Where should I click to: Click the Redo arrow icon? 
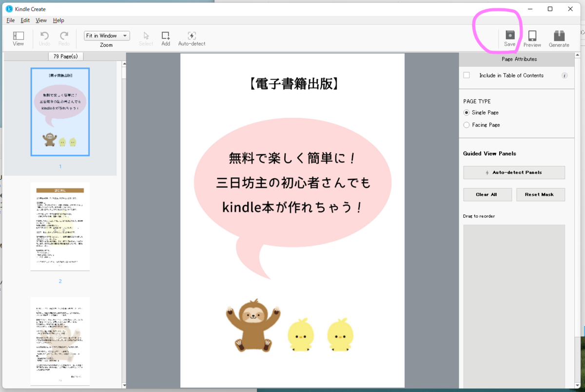(64, 36)
